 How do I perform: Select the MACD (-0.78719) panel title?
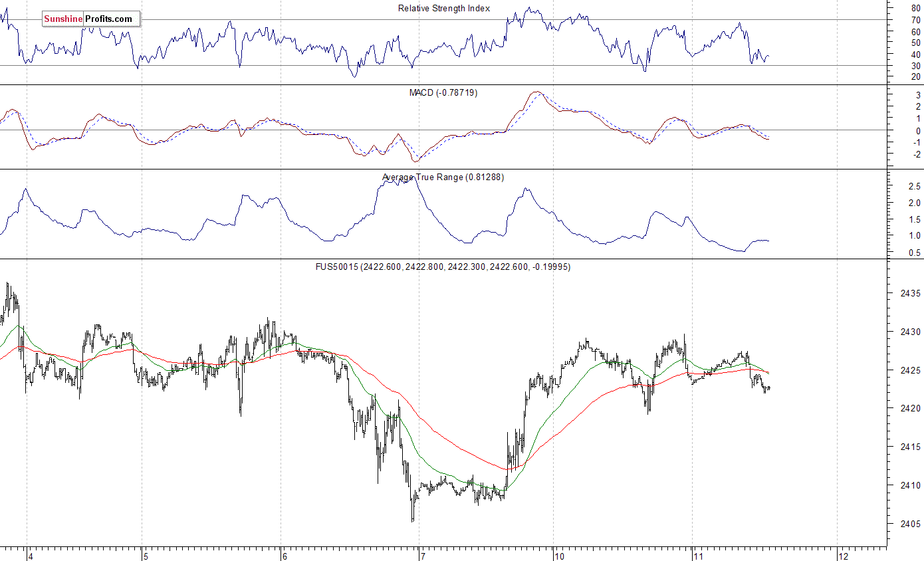(x=443, y=92)
